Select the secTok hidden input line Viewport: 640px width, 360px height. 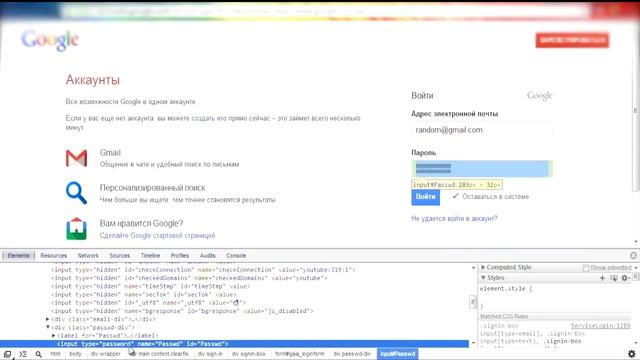pyautogui.click(x=144, y=294)
